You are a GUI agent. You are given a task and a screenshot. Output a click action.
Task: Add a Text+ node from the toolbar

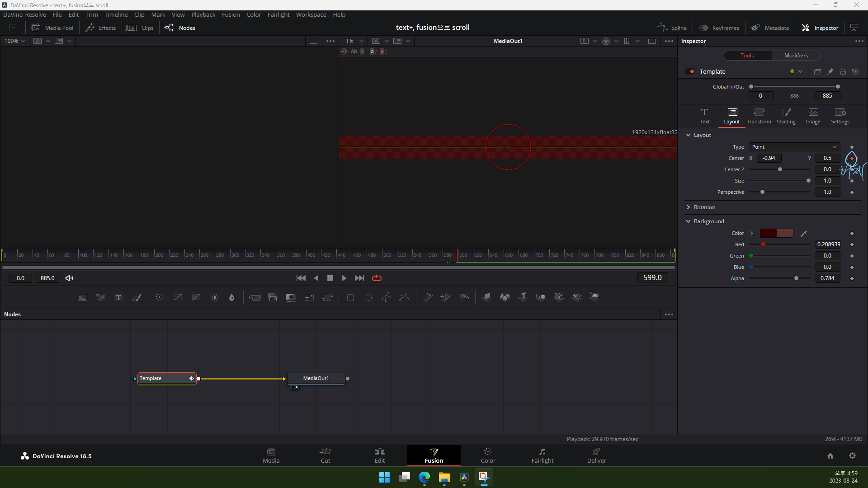pyautogui.click(x=118, y=297)
